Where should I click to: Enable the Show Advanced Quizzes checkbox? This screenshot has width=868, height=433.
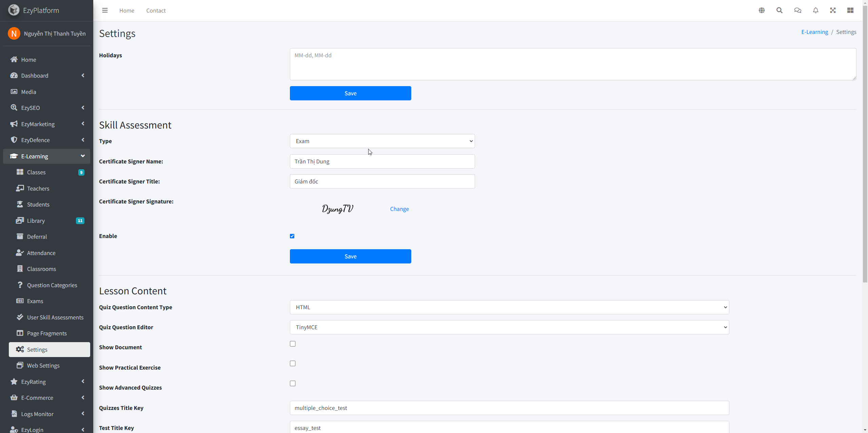point(293,383)
